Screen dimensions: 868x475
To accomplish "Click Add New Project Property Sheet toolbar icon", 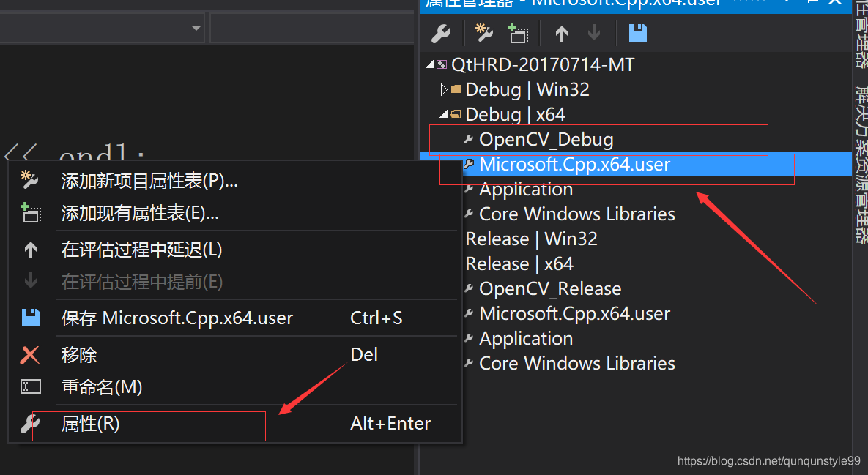I will [x=484, y=33].
